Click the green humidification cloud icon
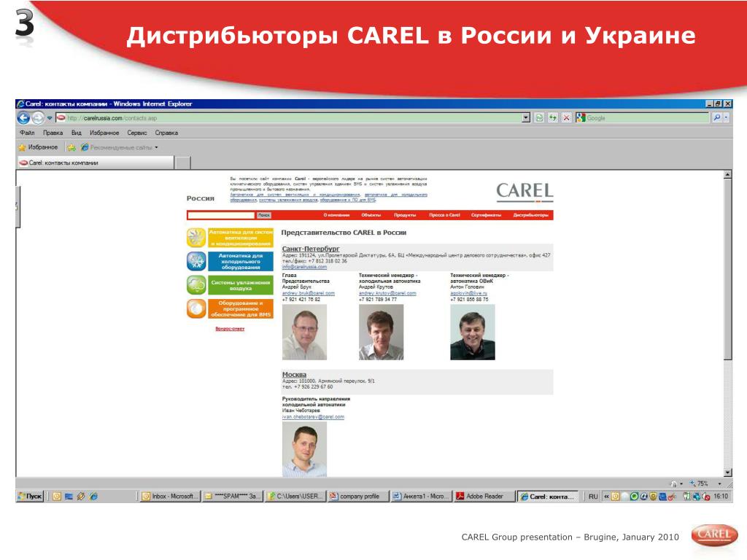 tap(196, 285)
